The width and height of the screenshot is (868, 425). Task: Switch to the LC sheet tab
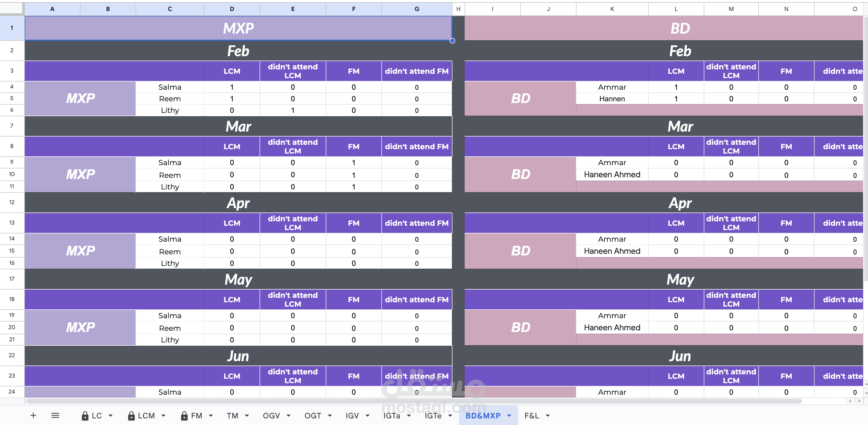coord(97,416)
